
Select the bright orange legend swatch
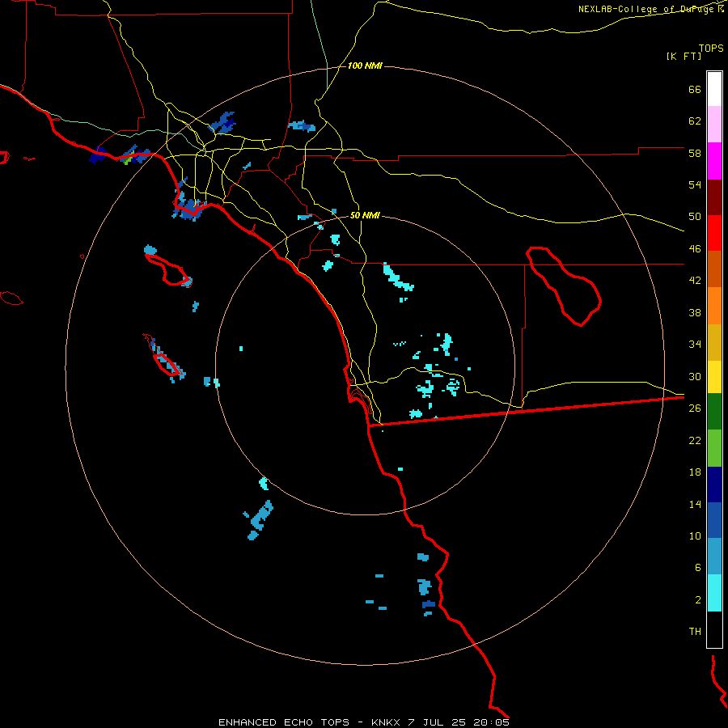(714, 306)
